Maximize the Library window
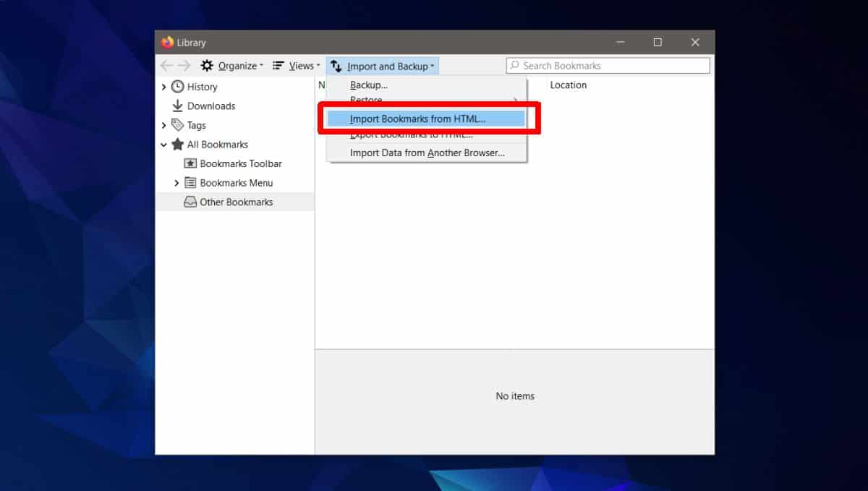Image resolution: width=868 pixels, height=491 pixels. (x=657, y=42)
